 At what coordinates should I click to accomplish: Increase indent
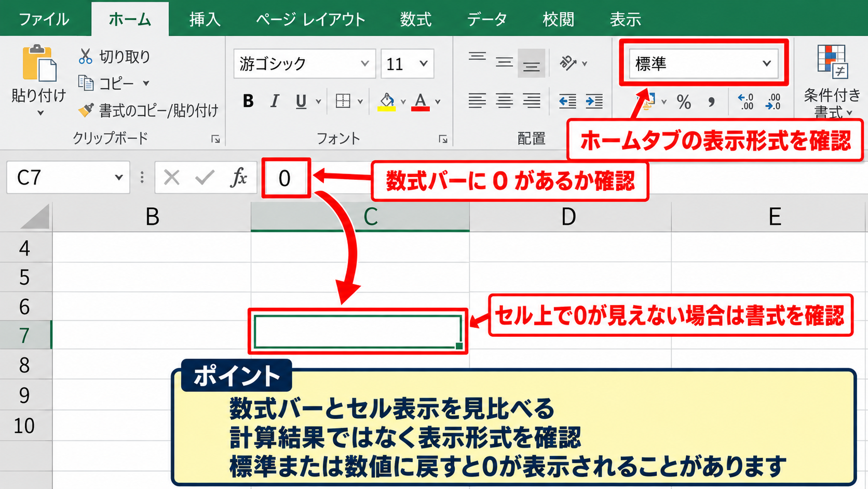594,100
